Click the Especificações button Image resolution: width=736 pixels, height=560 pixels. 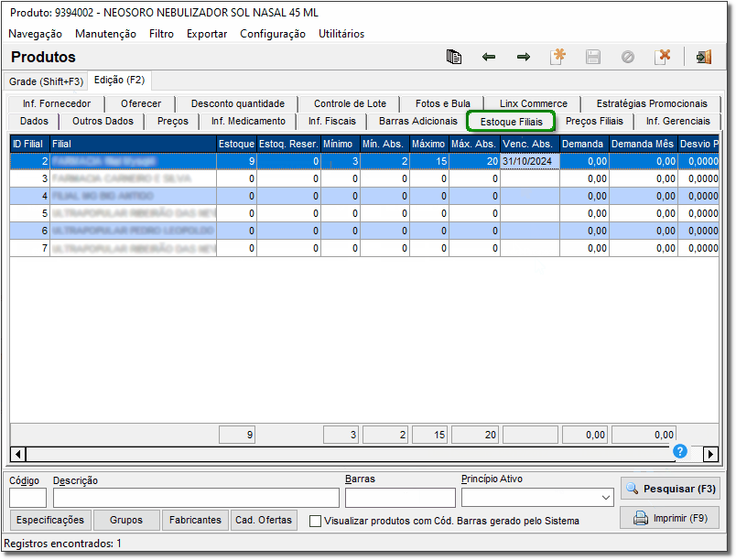tap(50, 520)
